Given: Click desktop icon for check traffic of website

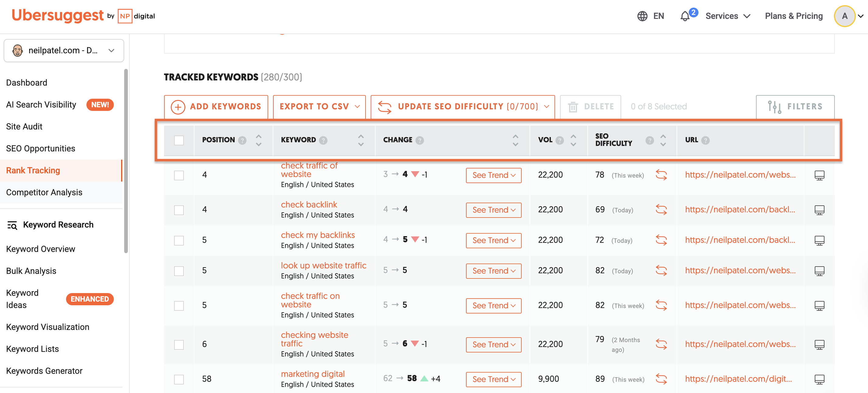Looking at the screenshot, I should 819,175.
